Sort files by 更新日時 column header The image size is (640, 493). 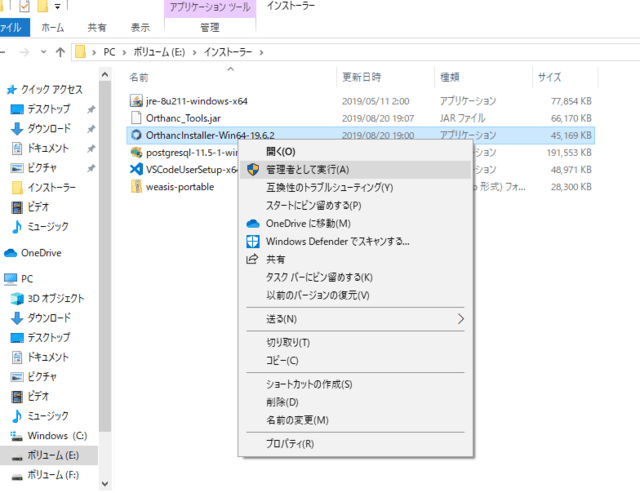pos(360,77)
